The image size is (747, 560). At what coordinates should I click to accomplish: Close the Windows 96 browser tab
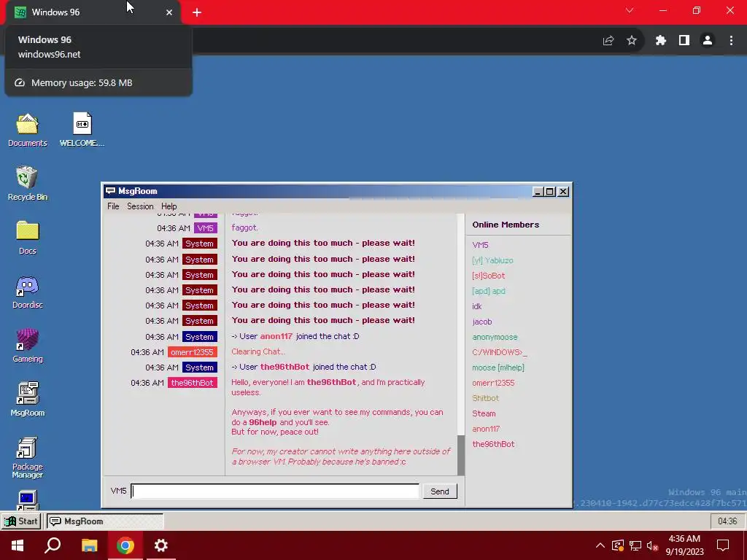tap(169, 12)
